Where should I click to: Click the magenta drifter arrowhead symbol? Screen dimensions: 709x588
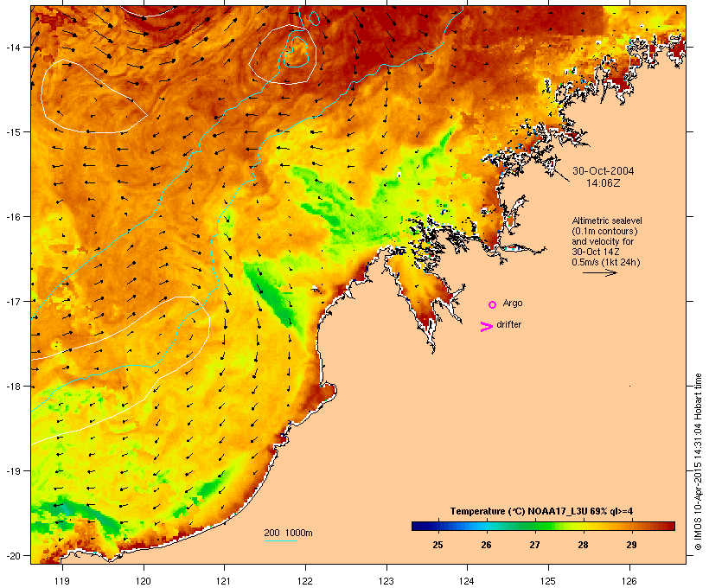[x=486, y=327]
